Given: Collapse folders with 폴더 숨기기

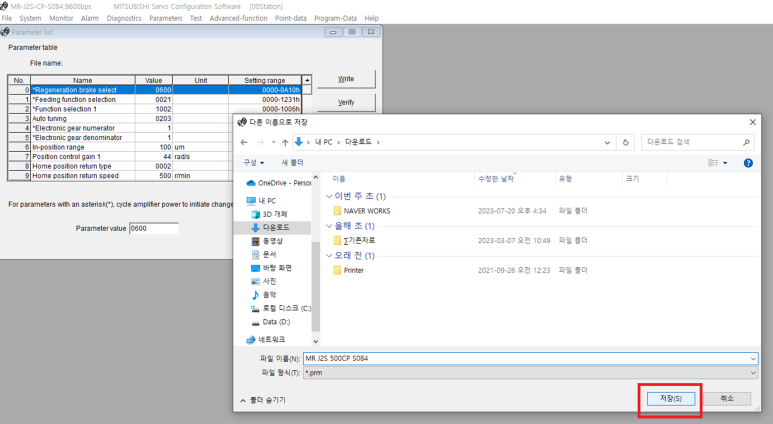Looking at the screenshot, I should click(x=263, y=400).
